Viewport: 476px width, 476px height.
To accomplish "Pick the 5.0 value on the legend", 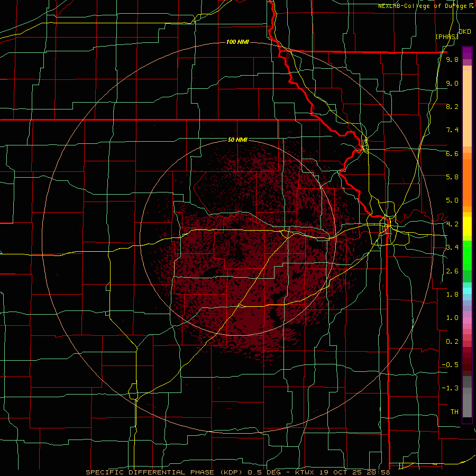I will point(452,200).
